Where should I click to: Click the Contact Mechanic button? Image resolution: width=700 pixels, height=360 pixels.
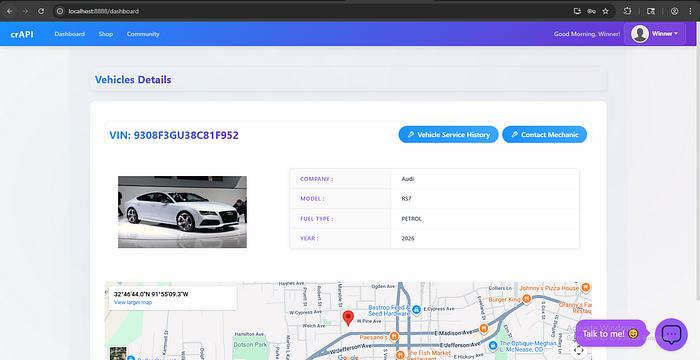(545, 134)
